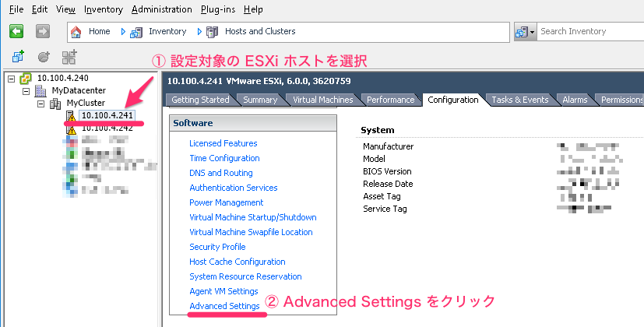
Task: Click the vCenter icon beside 10.100.4.240
Action: (26, 79)
